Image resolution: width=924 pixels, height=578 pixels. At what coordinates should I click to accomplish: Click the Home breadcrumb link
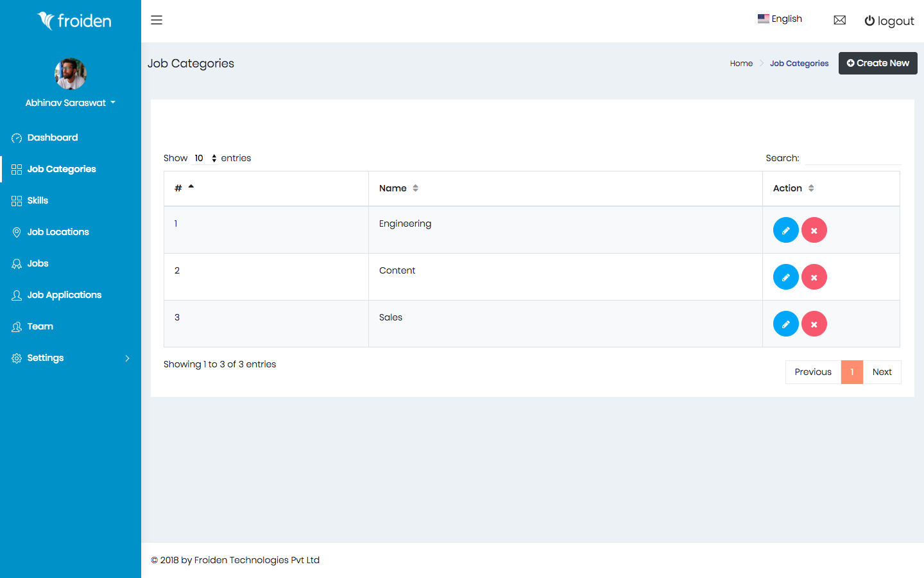741,64
